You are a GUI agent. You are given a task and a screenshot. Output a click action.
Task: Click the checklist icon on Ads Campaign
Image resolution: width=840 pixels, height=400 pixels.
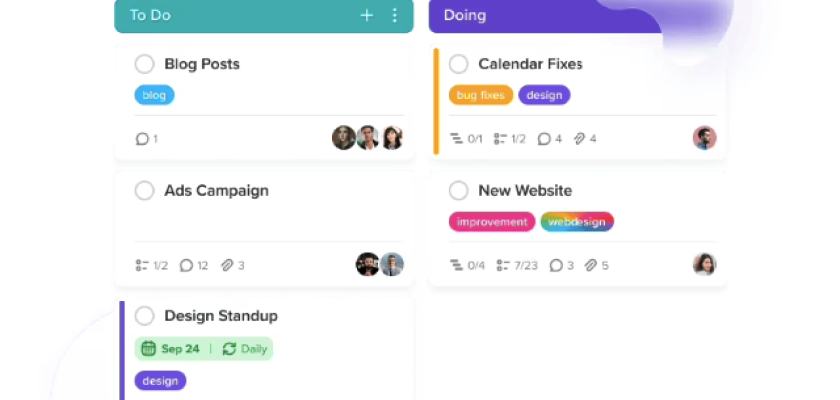click(x=142, y=265)
